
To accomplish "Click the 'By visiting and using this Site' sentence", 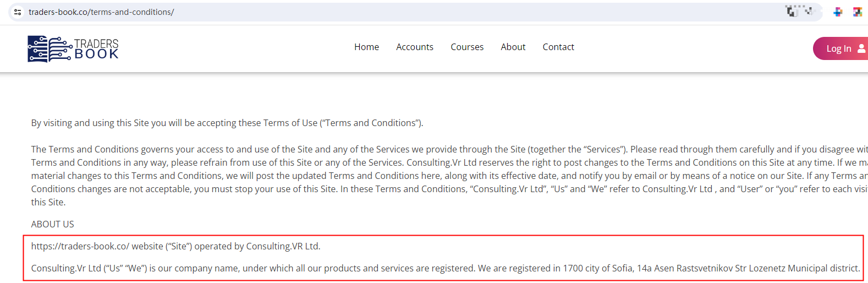I will pos(227,123).
